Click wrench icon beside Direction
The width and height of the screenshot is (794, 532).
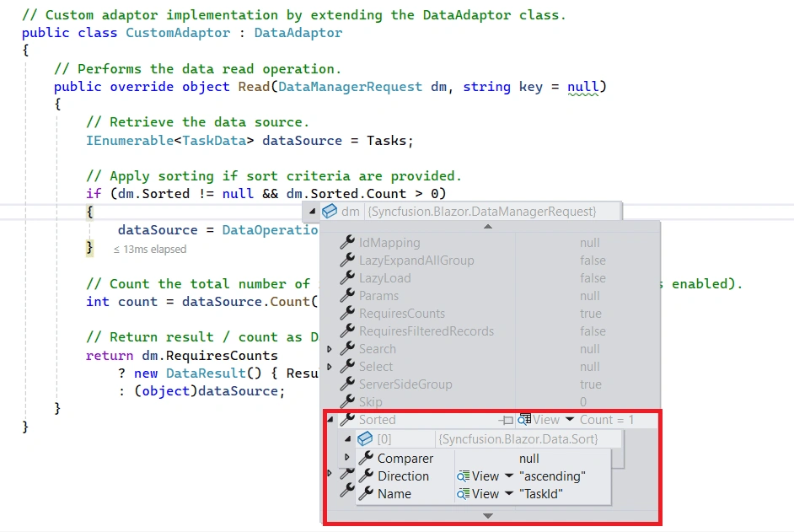pyautogui.click(x=366, y=476)
